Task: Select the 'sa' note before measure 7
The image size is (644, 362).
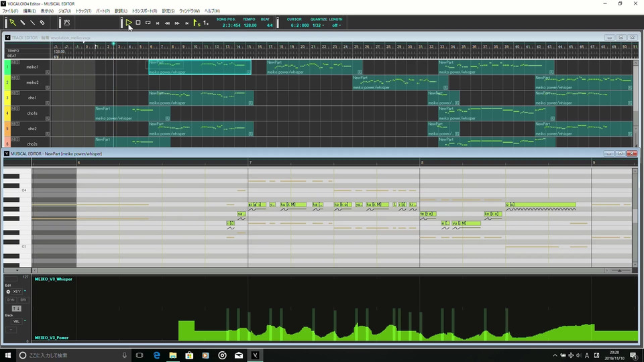Action: coord(241,214)
